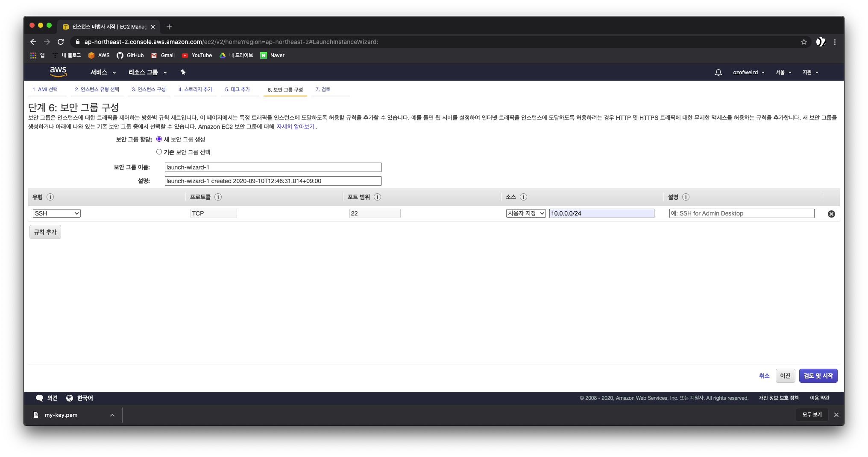Open the AWS bookmark
This screenshot has height=457, width=868.
(x=99, y=55)
